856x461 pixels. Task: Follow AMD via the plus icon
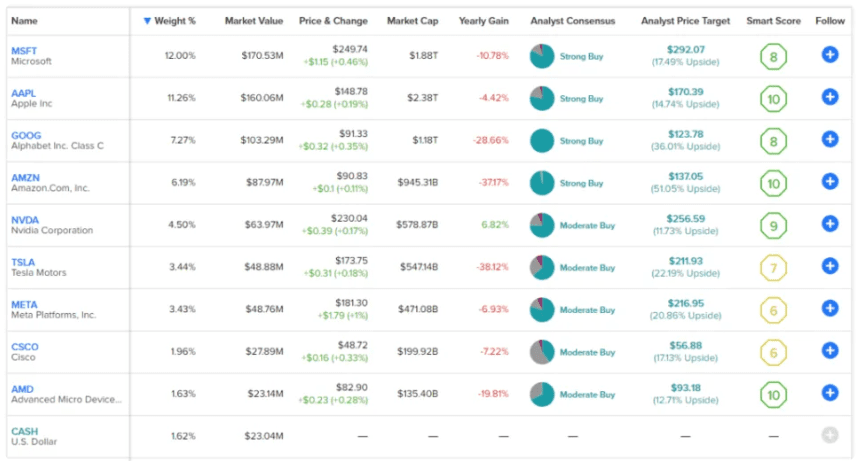tap(830, 393)
